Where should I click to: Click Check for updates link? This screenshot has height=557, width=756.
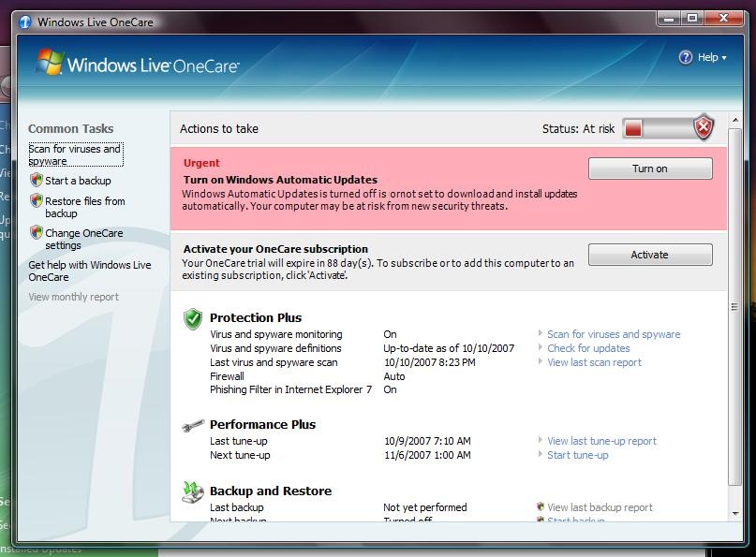(x=588, y=348)
